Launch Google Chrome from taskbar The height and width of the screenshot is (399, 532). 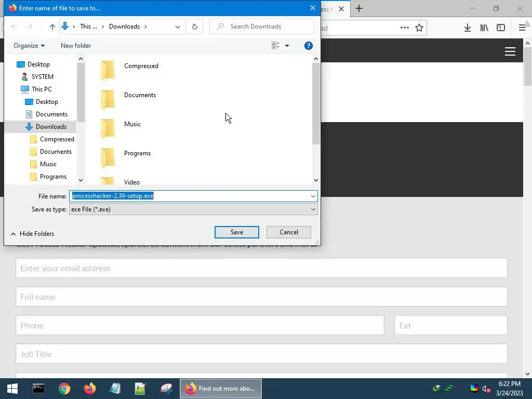64,389
